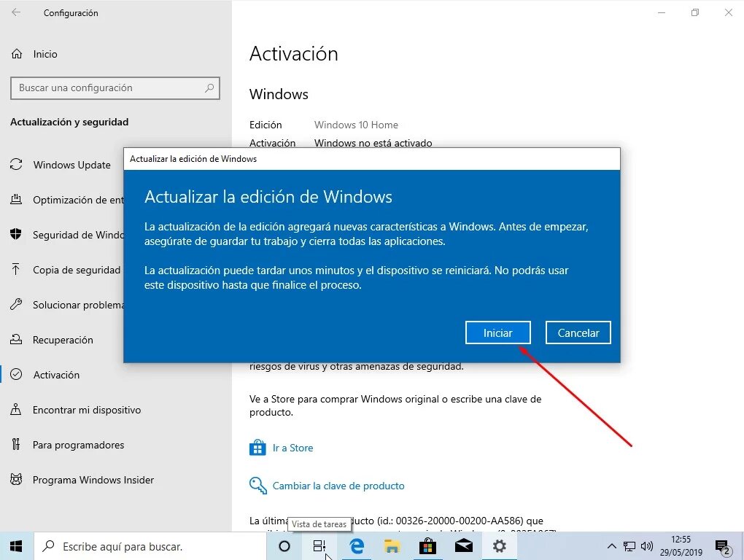Click the taskbar search box Escribe aquí para buscar

(x=150, y=547)
